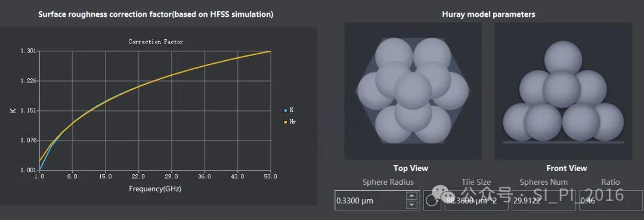Click the Top View caption
The image size is (644, 220).
[x=411, y=168]
